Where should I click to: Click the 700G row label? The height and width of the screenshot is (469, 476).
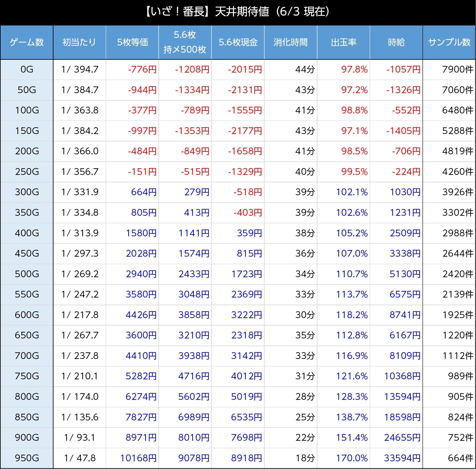point(27,356)
